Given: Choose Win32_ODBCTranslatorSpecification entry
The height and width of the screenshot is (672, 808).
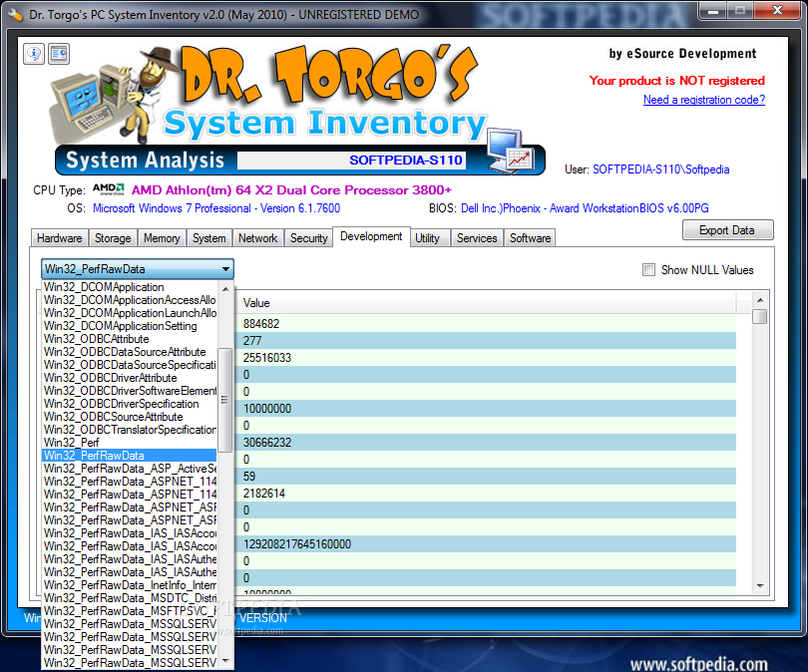Looking at the screenshot, I should tap(130, 430).
